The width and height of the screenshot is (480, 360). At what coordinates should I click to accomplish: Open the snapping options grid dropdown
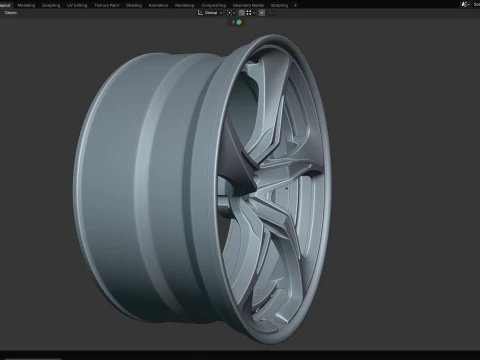251,13
